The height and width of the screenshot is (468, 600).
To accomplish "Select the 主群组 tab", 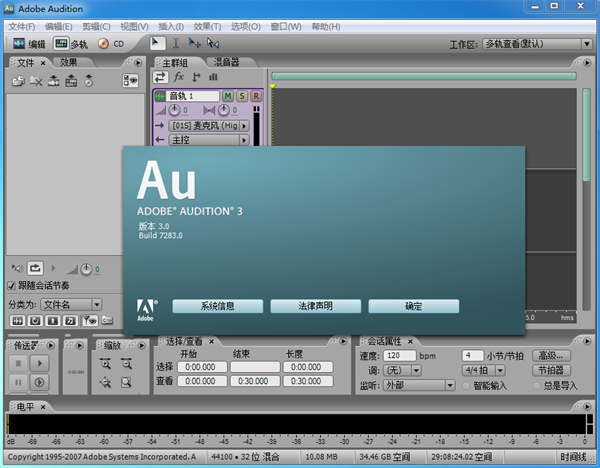I will tap(175, 62).
